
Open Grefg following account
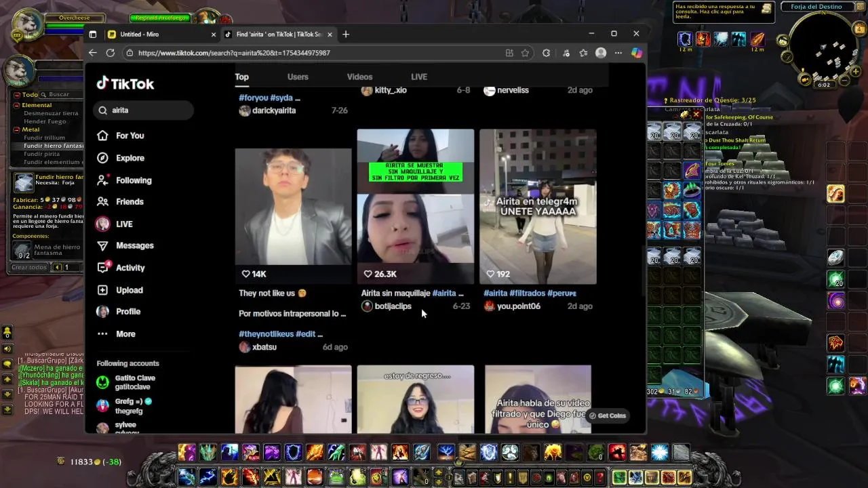click(x=125, y=405)
